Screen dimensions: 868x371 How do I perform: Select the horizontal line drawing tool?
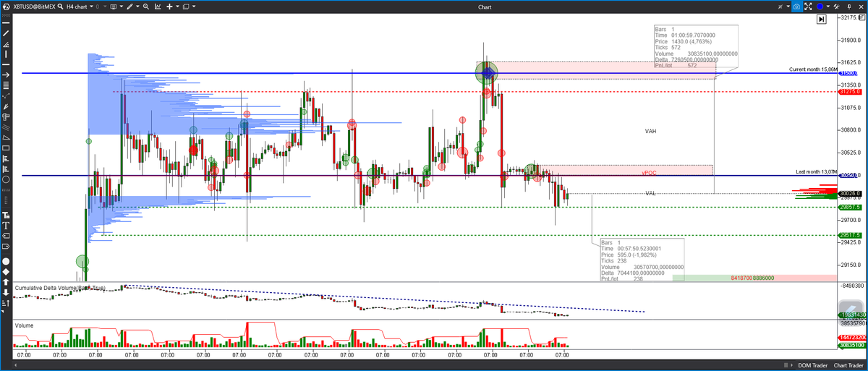click(x=6, y=23)
